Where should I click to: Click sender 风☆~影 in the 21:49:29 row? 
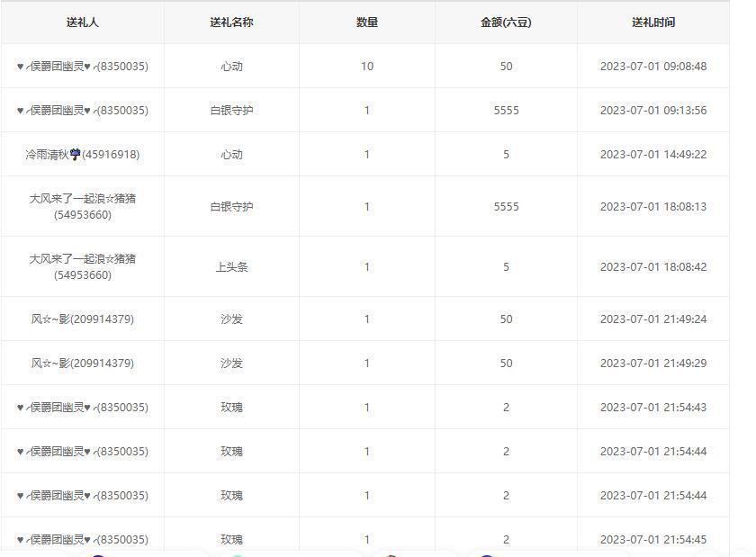[83, 364]
